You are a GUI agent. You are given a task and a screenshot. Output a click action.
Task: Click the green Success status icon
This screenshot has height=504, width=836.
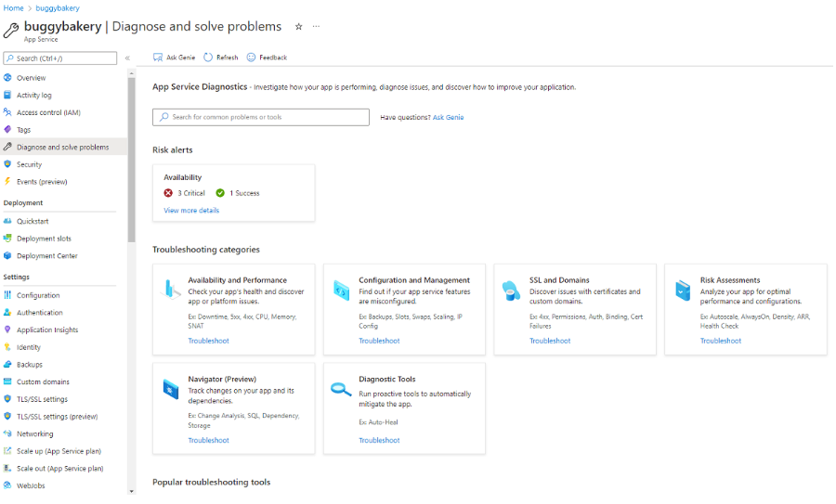pos(220,193)
